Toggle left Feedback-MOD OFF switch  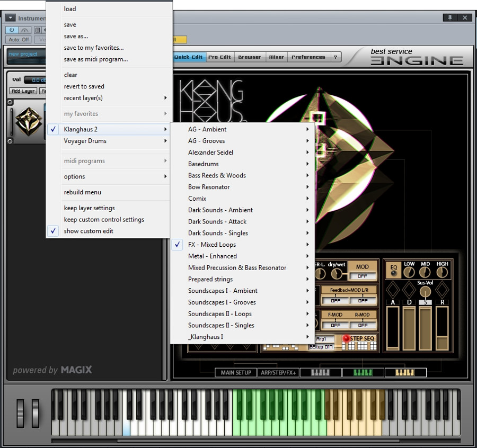[335, 301]
